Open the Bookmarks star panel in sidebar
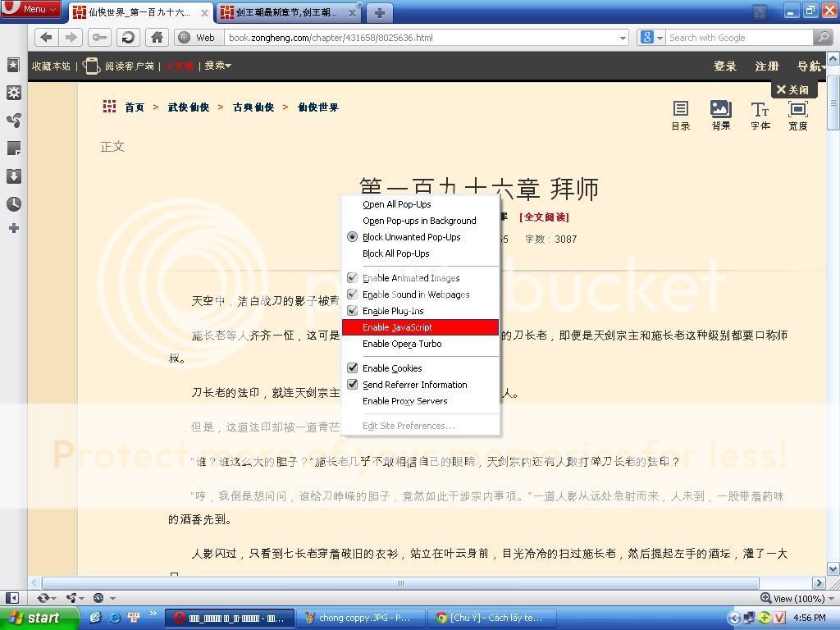Screen dimensions: 840x630 point(13,65)
